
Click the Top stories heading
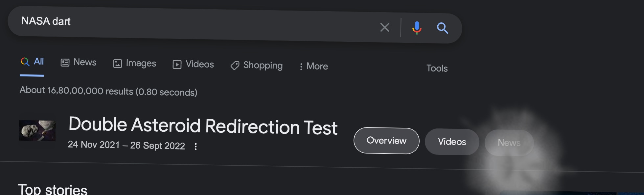(x=53, y=189)
